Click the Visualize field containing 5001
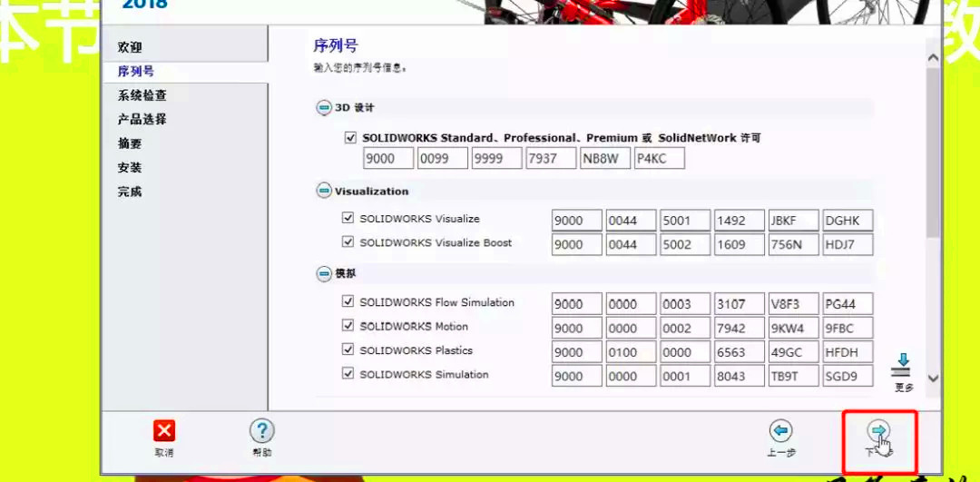The width and height of the screenshot is (980, 482). point(686,220)
